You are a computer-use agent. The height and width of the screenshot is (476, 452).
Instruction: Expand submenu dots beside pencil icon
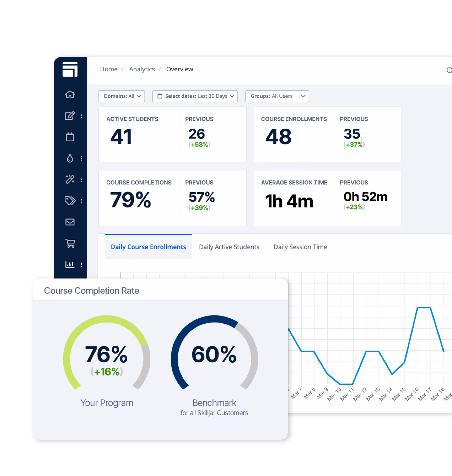pyautogui.click(x=82, y=116)
